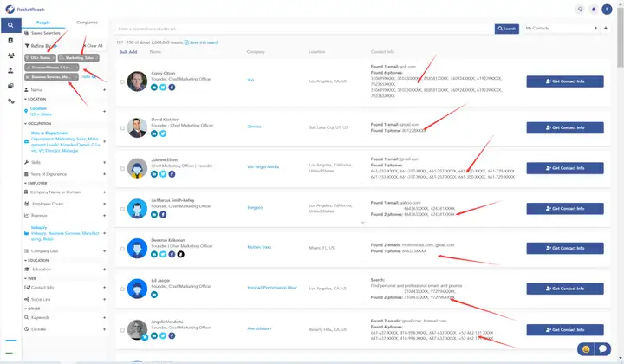This screenshot has height=364, width=624.
Task: Open David's LinkedIn icon (Zennoa row)
Action: [x=154, y=133]
